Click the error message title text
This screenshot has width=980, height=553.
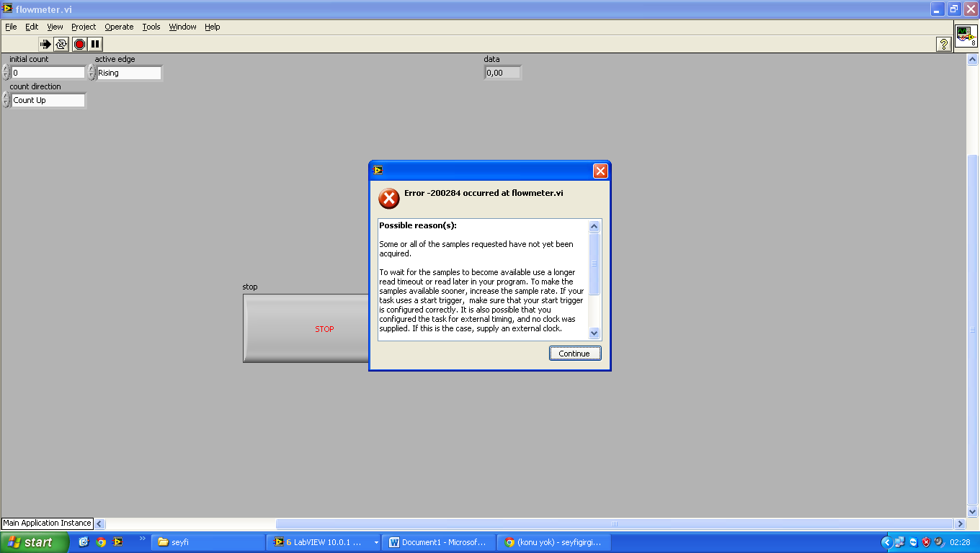click(x=484, y=193)
